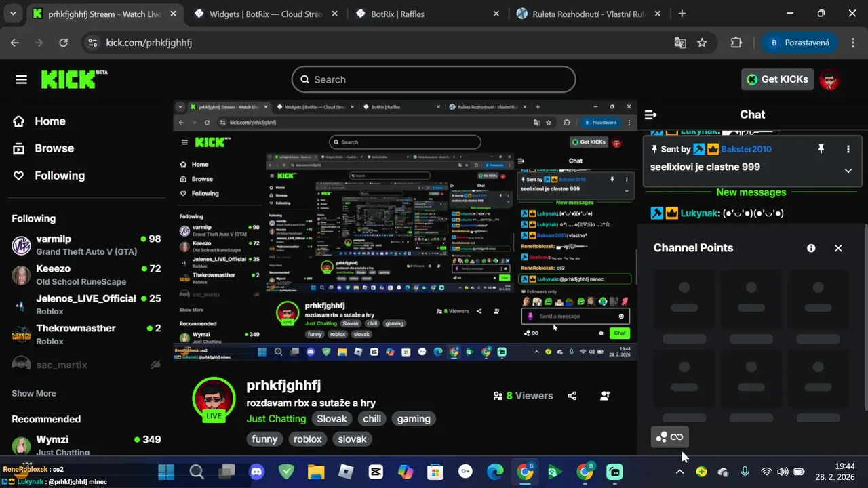Open Following in Kick sidebar
The height and width of the screenshot is (488, 868).
point(50,176)
